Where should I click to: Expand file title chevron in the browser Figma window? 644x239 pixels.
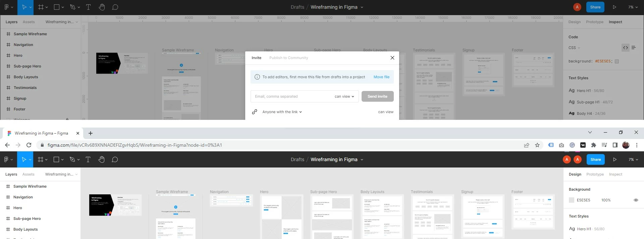(362, 159)
